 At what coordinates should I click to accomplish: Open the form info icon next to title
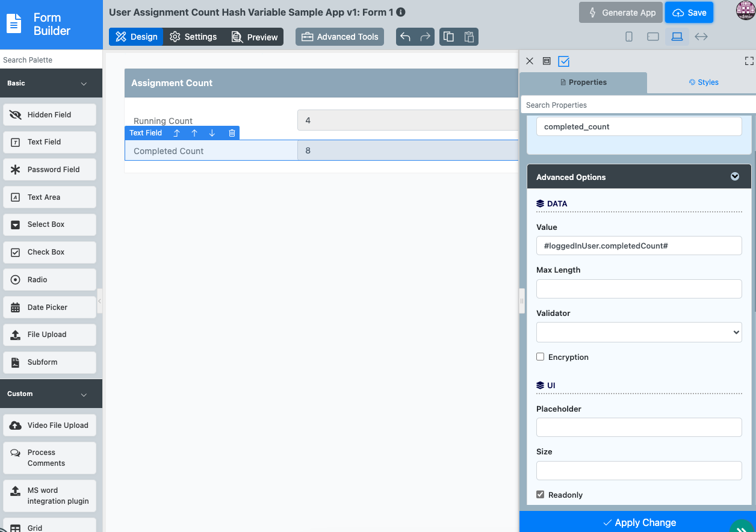401,12
